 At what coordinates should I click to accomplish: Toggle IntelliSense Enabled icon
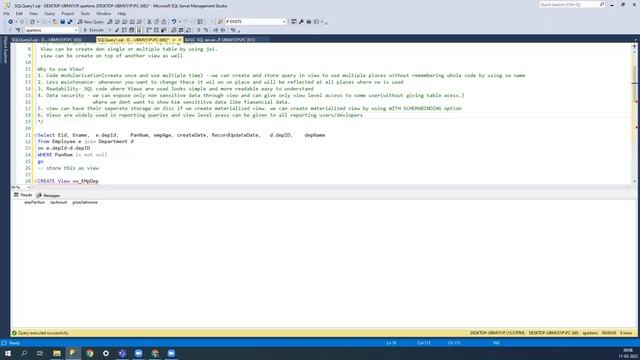pos(139,30)
